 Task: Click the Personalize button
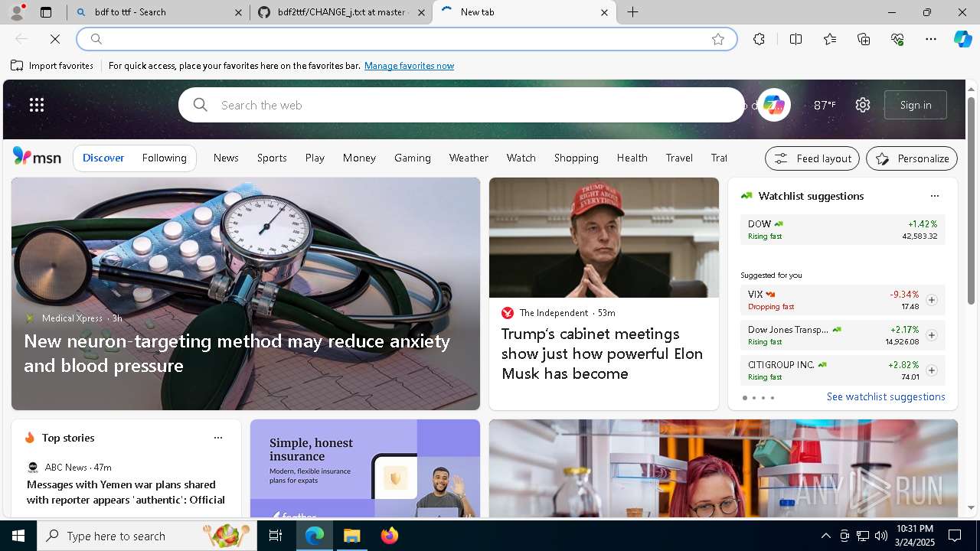pos(912,158)
